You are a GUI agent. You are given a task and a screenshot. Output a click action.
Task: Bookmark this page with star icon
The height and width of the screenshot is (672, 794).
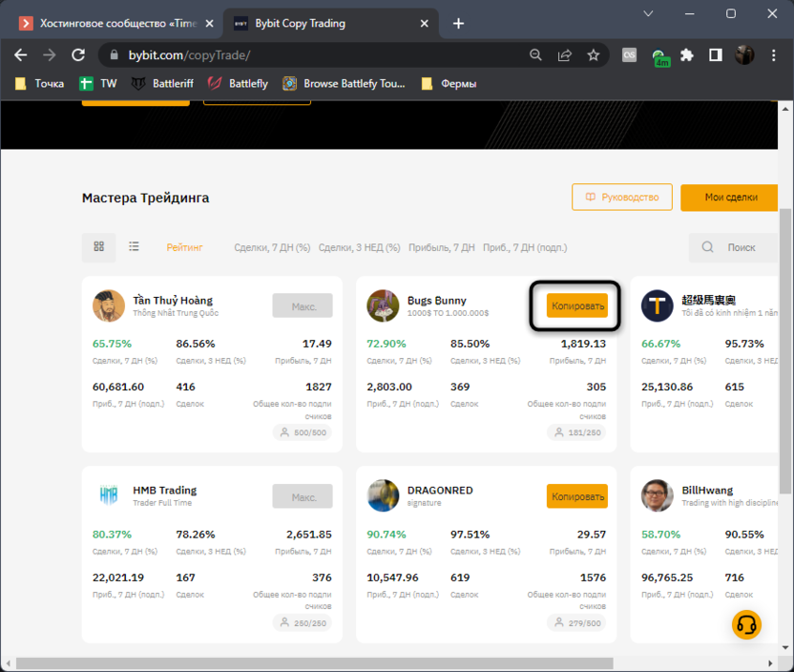point(594,55)
